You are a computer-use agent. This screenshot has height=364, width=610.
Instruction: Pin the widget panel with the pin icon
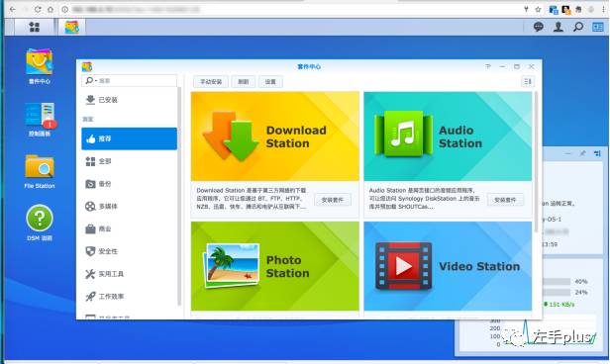(582, 154)
